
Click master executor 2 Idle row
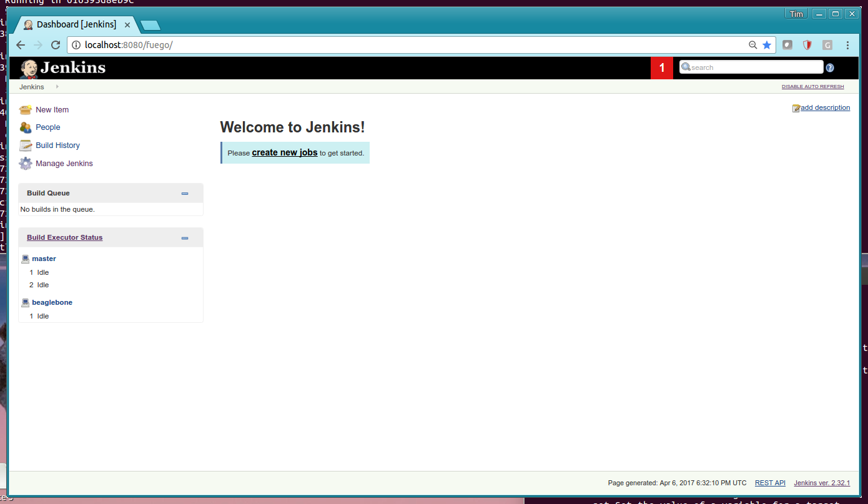click(x=111, y=285)
